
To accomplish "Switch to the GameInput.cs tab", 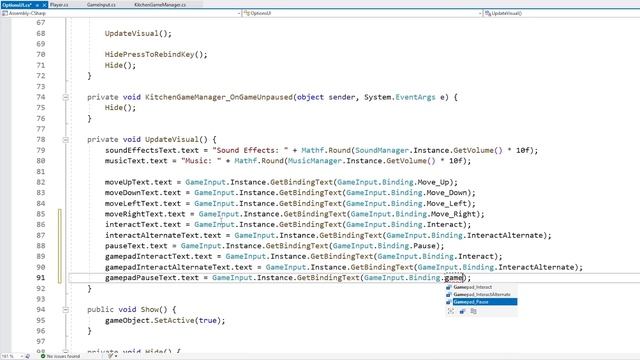I will point(101,4).
